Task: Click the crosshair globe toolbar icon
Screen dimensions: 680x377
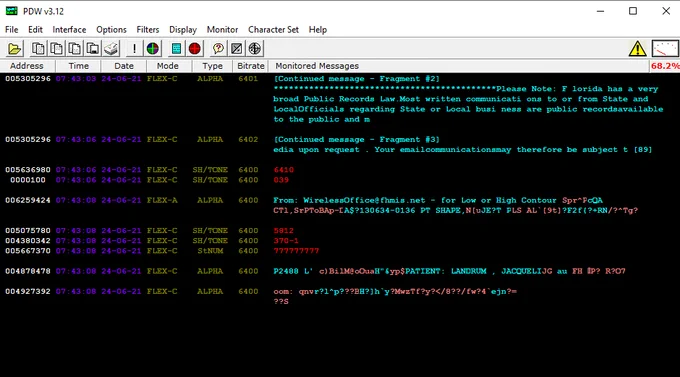Action: coord(255,49)
